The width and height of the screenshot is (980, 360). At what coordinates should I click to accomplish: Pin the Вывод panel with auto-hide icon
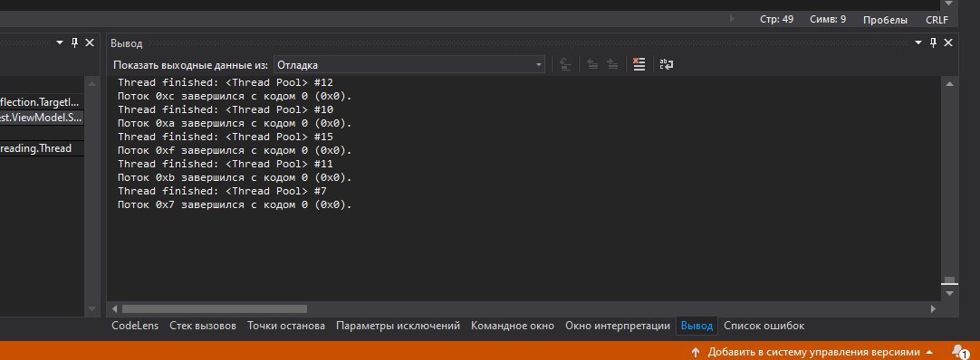click(933, 43)
